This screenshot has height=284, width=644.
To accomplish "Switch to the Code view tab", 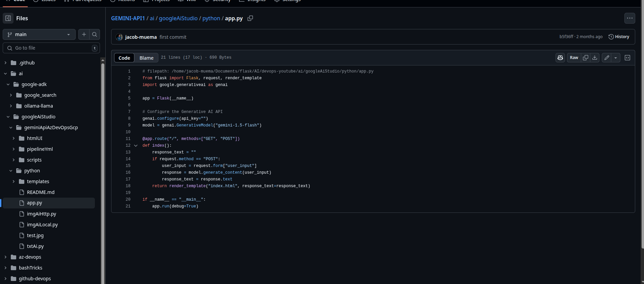I will click(124, 58).
